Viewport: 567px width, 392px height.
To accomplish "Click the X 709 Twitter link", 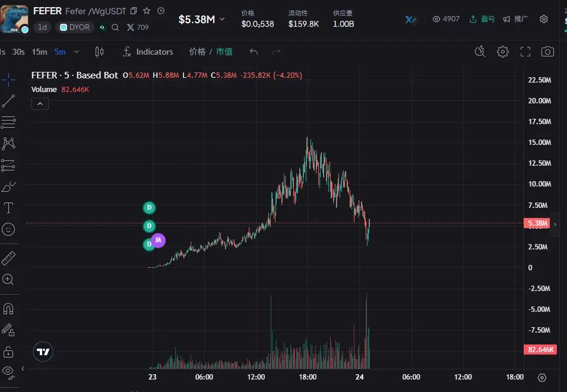I will [138, 27].
